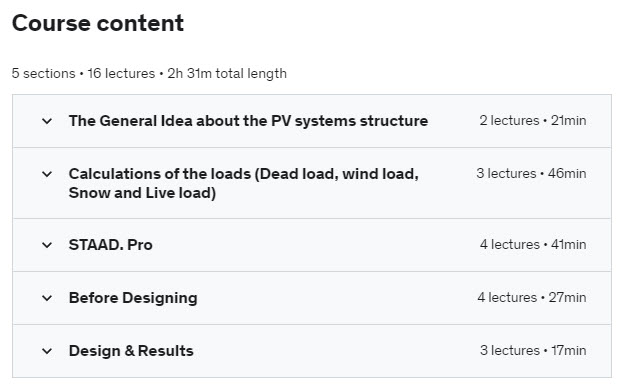Screen dimensions: 633x388
Task: Click the 'Calculations of the loads' section title
Action: 244,183
